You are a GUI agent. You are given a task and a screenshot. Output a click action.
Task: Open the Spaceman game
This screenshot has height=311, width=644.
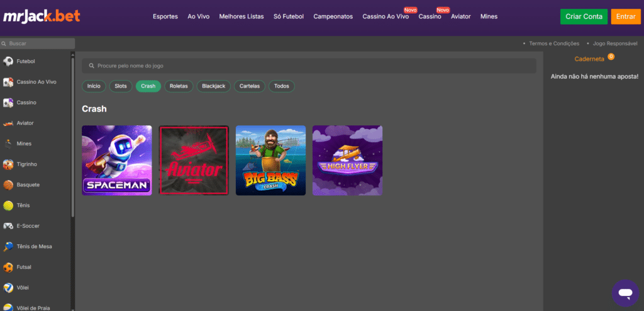tap(116, 161)
